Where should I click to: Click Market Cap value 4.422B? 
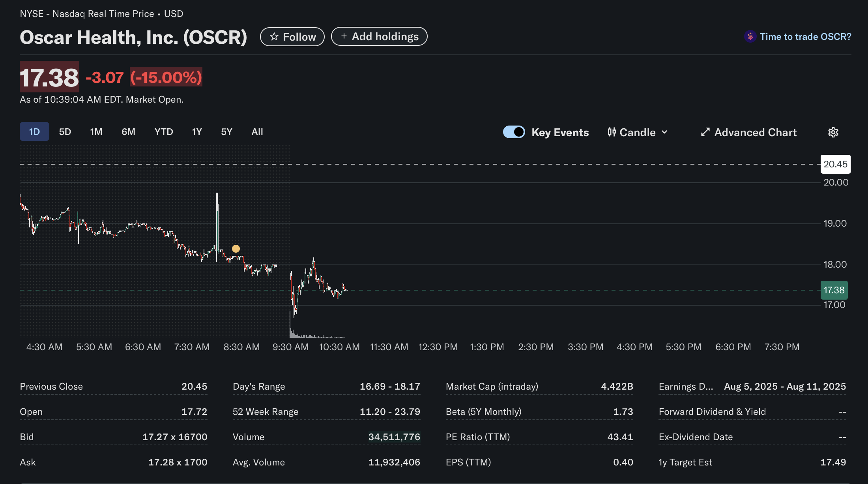point(617,386)
